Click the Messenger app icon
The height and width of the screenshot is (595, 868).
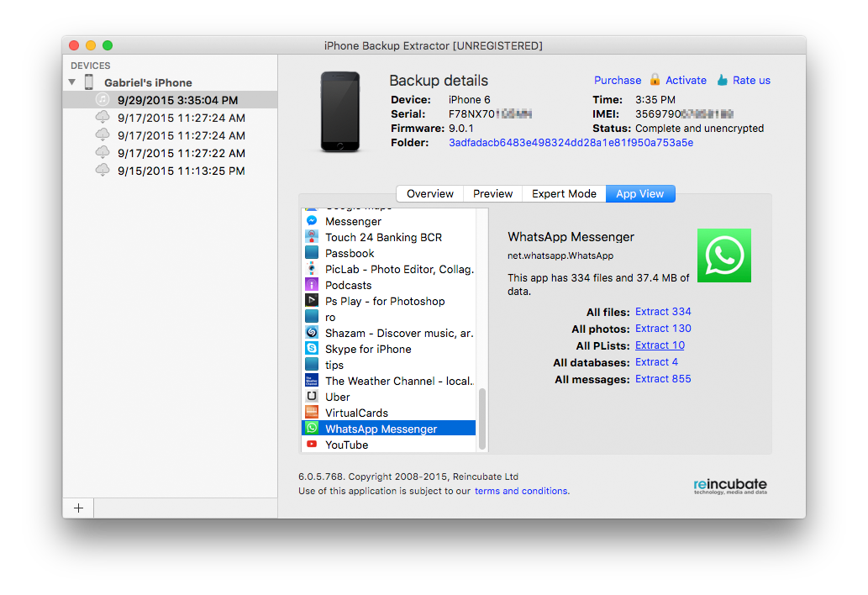pyautogui.click(x=312, y=221)
